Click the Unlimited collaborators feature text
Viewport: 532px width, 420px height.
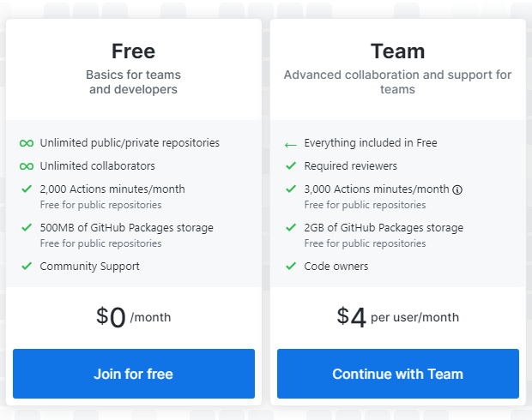(x=97, y=166)
